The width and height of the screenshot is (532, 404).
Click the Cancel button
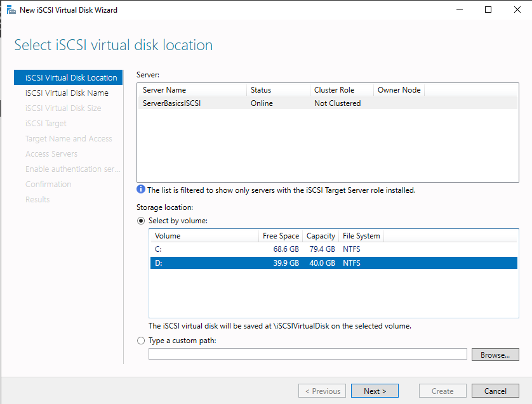click(x=495, y=391)
